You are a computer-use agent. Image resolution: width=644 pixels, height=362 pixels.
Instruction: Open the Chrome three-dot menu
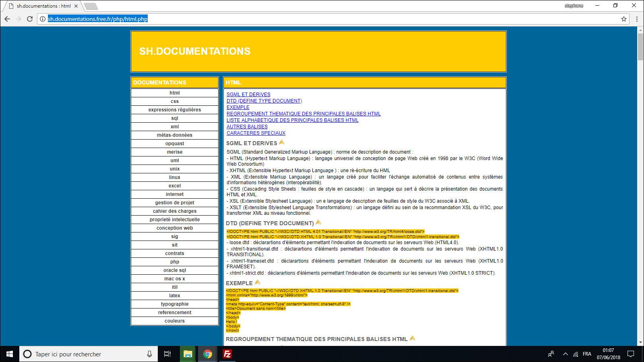coord(637,19)
